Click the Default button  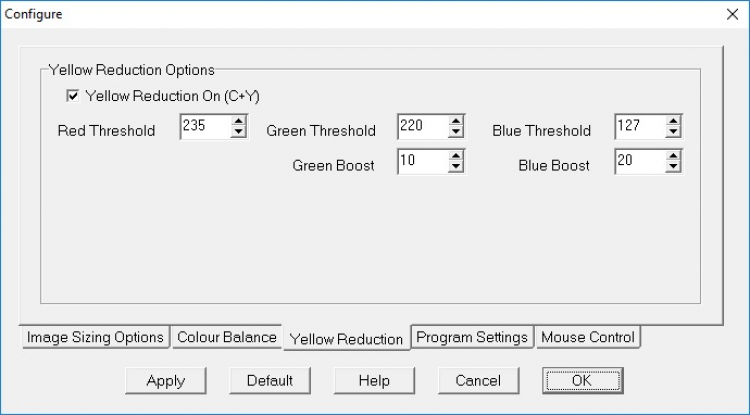[x=269, y=380]
